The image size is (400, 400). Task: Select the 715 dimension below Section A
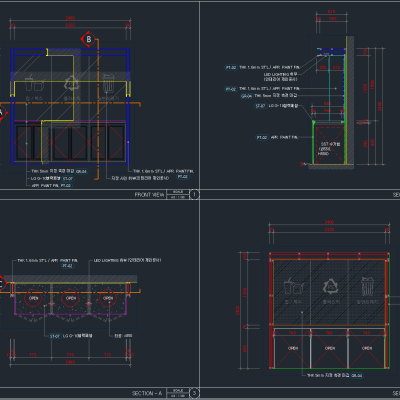tap(70, 355)
